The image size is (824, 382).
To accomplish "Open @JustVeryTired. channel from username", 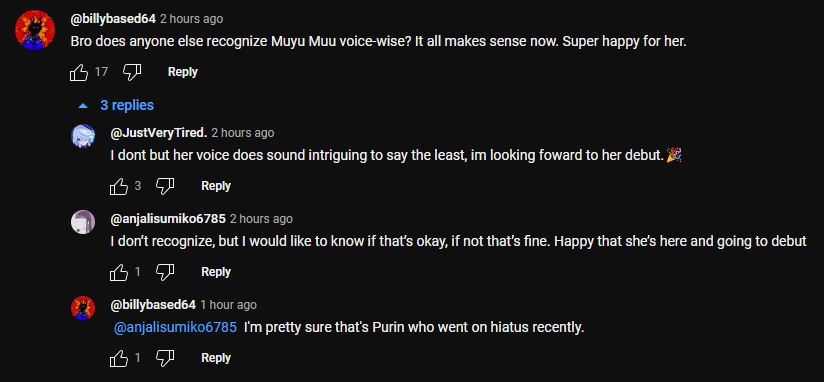I will 159,133.
